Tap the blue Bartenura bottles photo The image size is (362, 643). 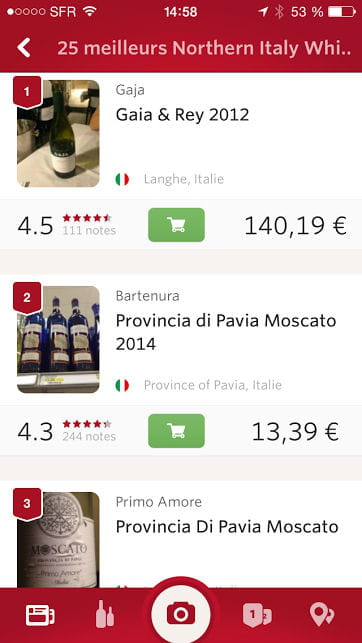tap(58, 340)
